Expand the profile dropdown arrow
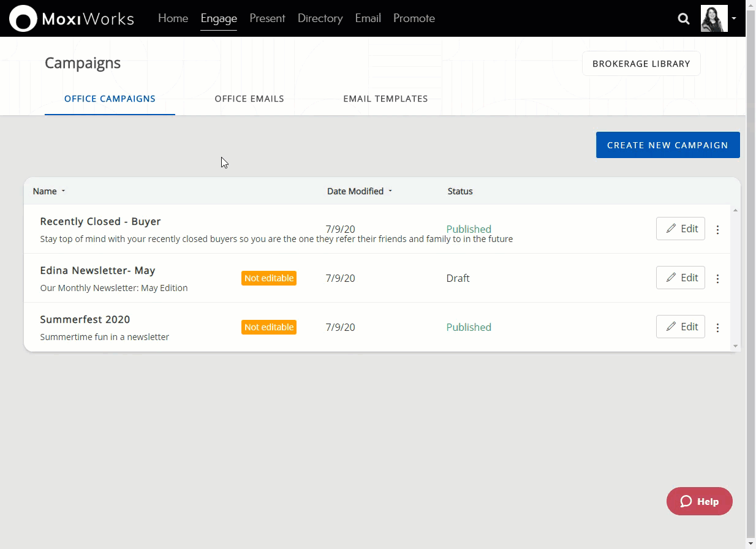Screen dimensions: 756x549 [734, 18]
